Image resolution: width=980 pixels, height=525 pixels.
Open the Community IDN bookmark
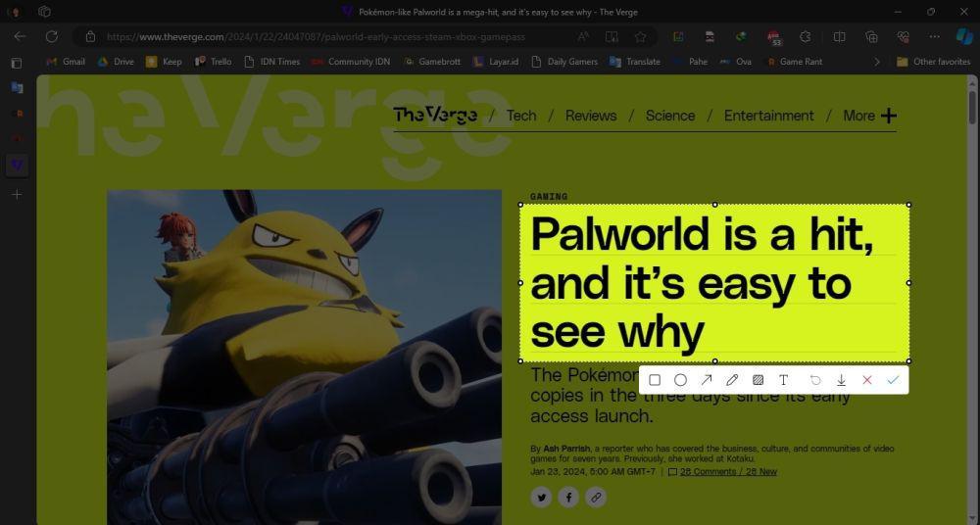coord(351,62)
